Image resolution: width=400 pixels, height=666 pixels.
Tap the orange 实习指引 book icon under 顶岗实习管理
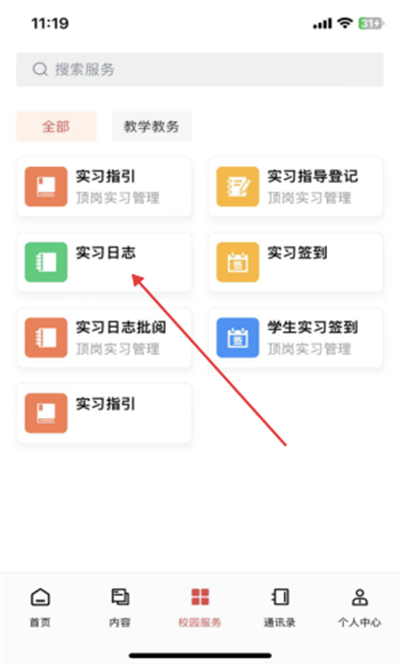coord(46,186)
